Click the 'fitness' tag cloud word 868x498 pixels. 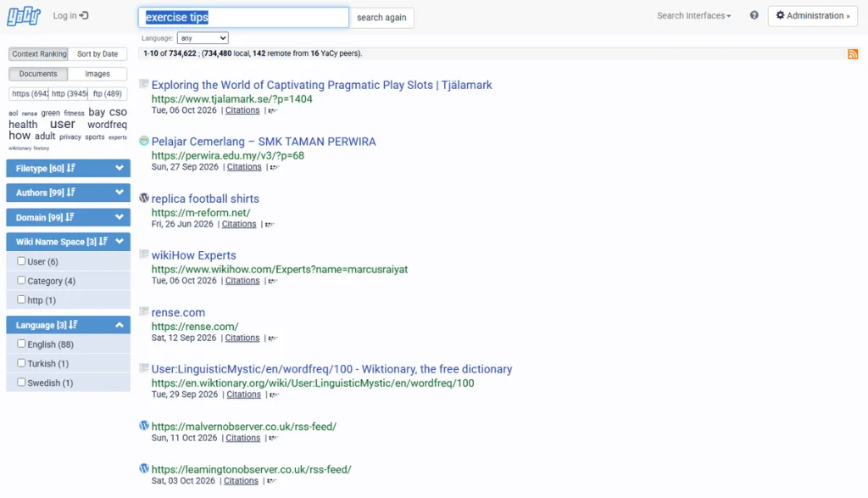[75, 113]
